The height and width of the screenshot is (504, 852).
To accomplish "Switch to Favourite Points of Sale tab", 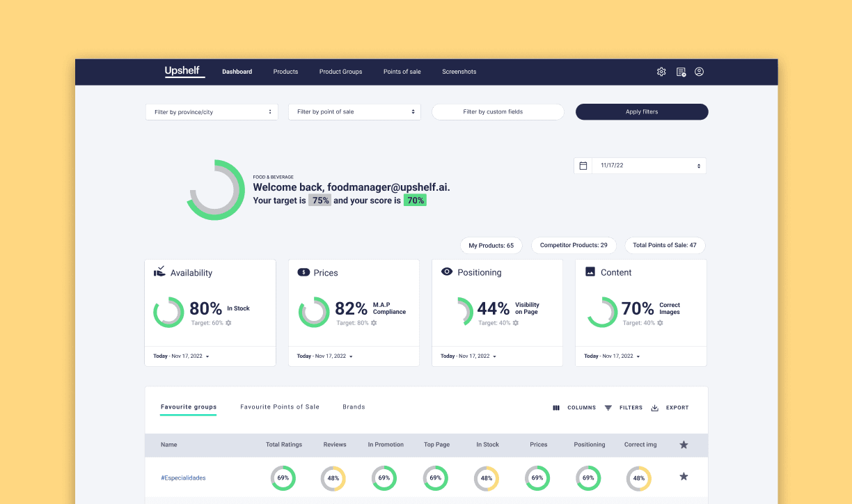I will tap(280, 407).
